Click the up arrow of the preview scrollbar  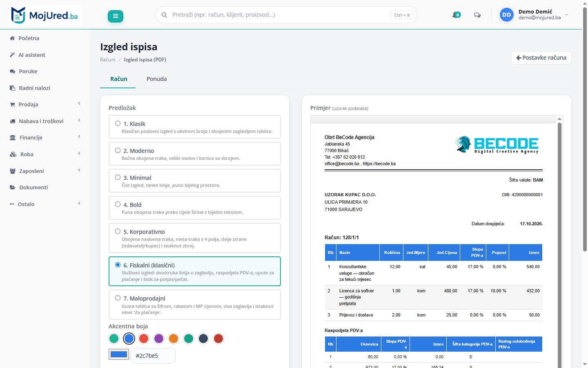click(x=559, y=119)
